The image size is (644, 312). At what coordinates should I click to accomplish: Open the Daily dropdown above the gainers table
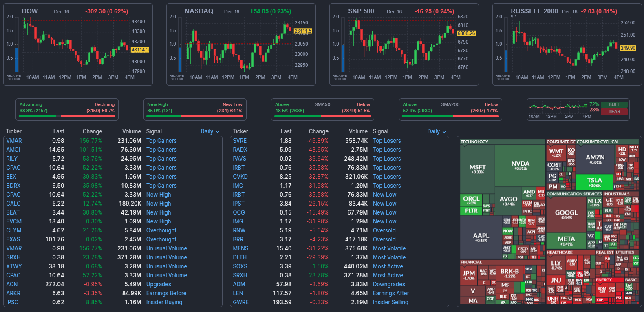point(210,131)
